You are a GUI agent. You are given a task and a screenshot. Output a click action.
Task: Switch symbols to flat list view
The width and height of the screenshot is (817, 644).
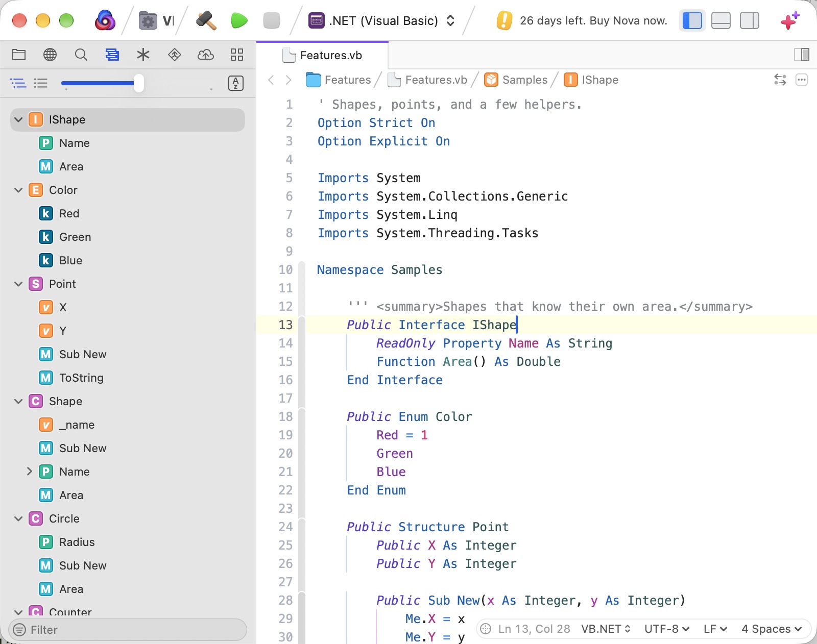41,83
